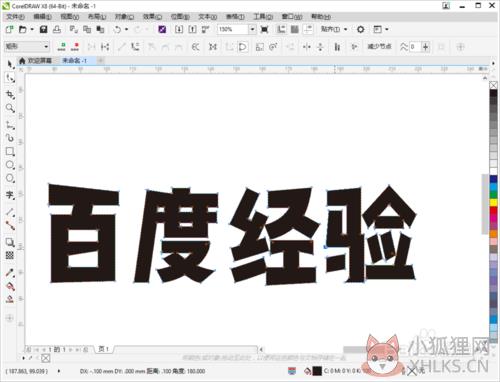Click the Reflect nodes horizontally icon

click(x=307, y=47)
